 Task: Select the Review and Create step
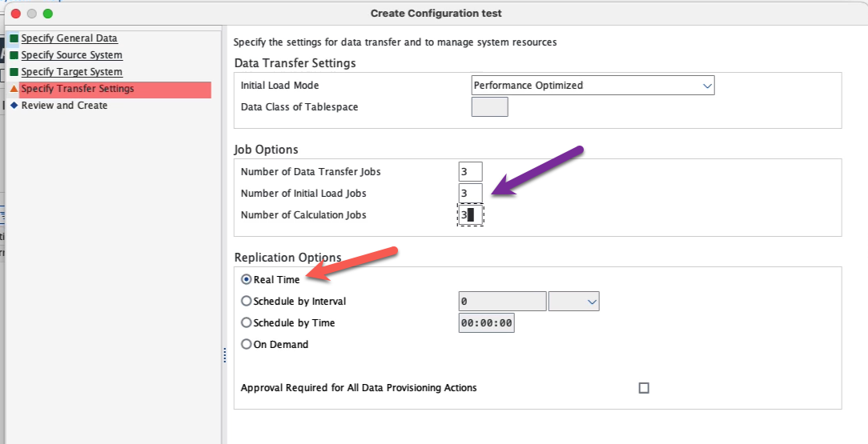tap(64, 106)
